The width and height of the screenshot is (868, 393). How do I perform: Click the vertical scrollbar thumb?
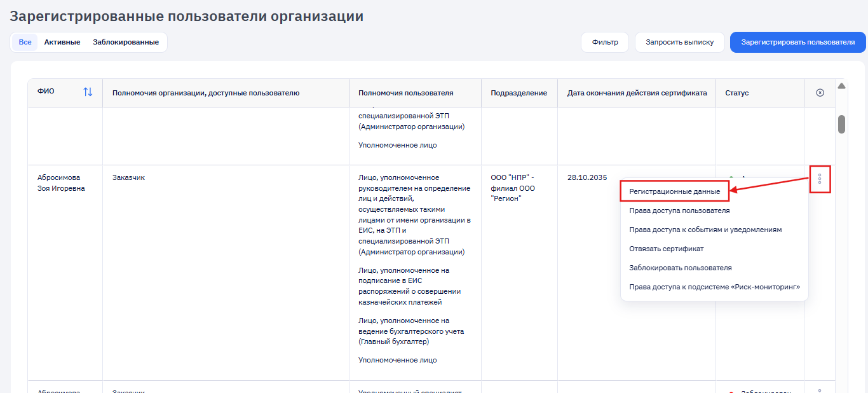click(x=841, y=124)
